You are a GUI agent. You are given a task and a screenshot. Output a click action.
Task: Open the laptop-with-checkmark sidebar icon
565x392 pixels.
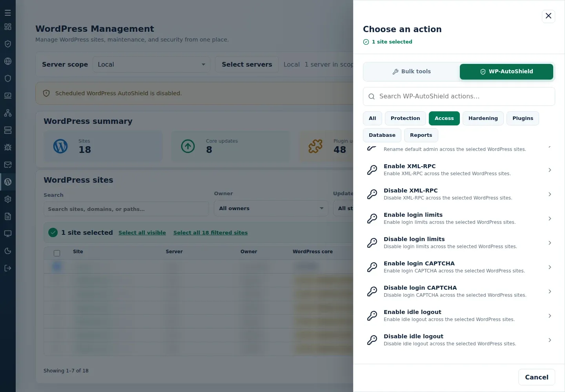click(x=8, y=96)
